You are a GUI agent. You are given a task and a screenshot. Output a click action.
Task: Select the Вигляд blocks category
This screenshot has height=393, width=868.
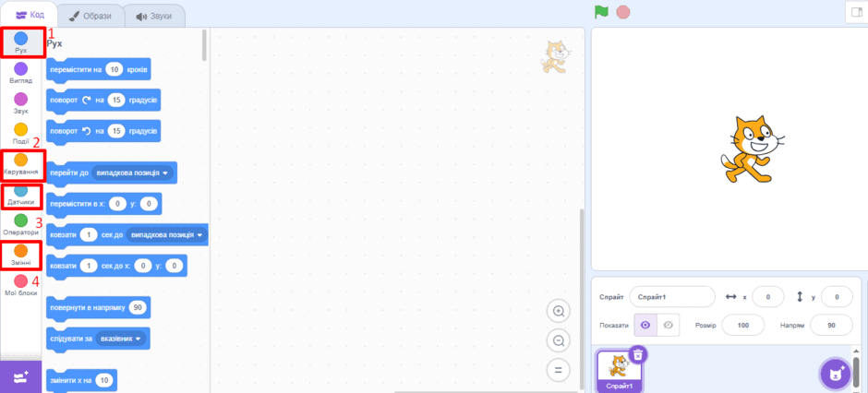(x=20, y=73)
